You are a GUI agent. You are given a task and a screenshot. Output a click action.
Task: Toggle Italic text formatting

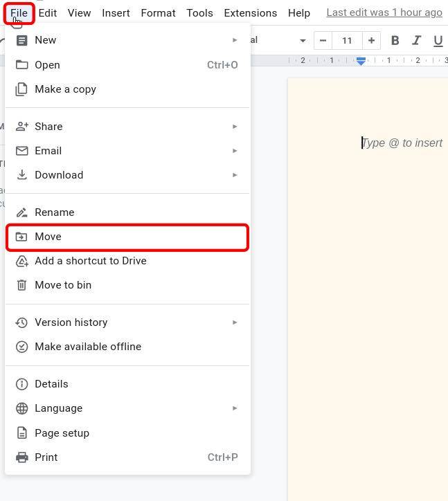coord(416,41)
